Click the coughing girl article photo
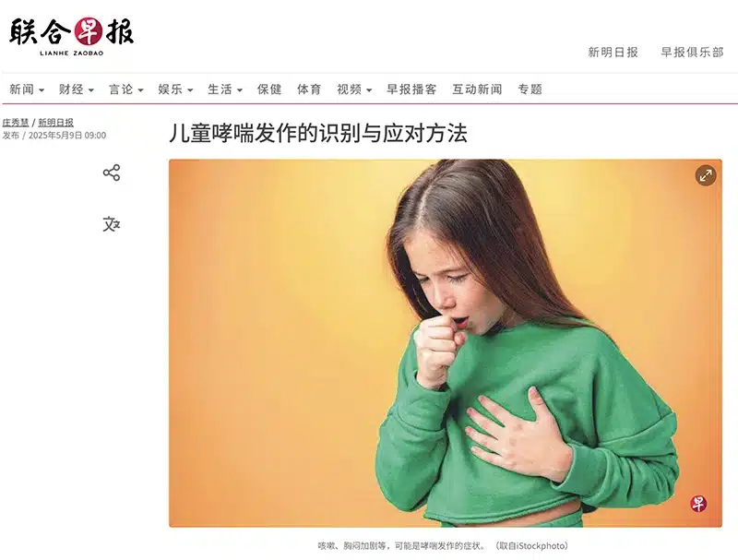The height and width of the screenshot is (560, 738). click(x=446, y=343)
